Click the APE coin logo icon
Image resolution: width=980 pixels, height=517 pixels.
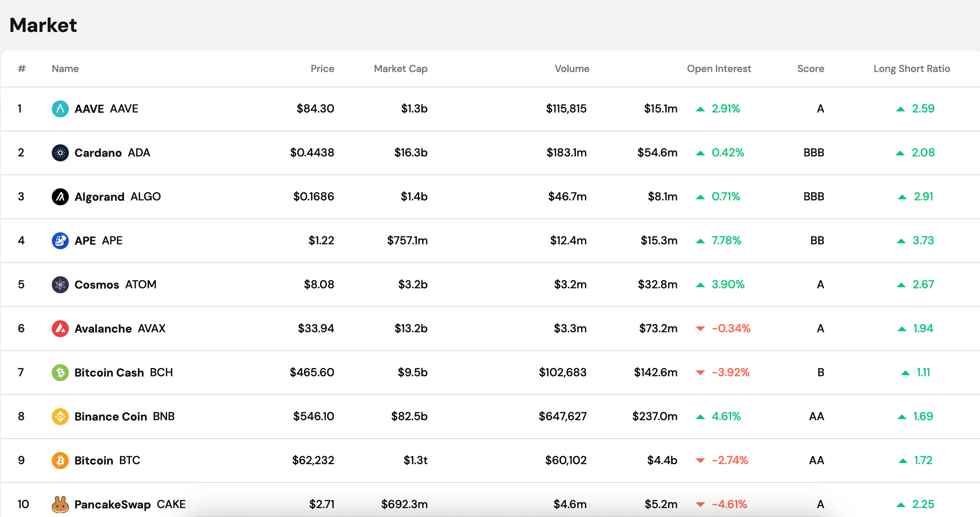point(60,241)
